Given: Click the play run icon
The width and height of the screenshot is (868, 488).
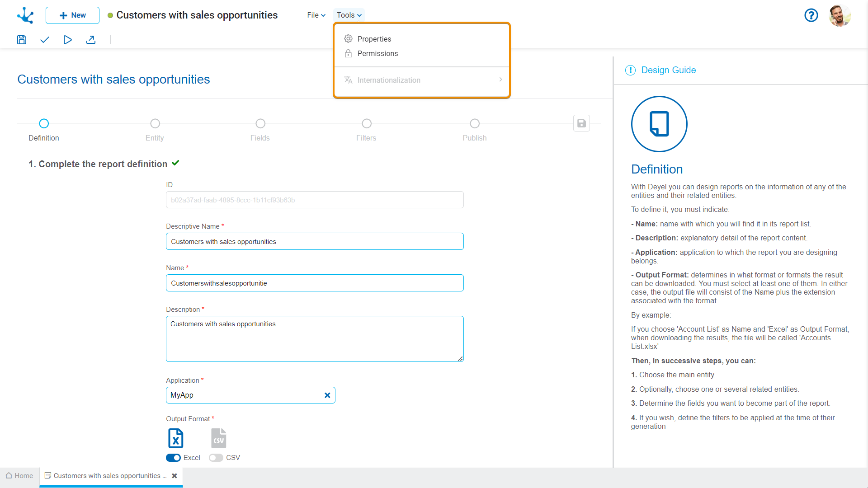Looking at the screenshot, I should pyautogui.click(x=67, y=40).
